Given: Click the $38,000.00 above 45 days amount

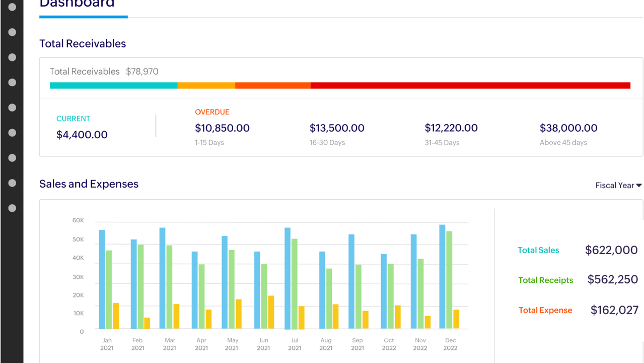Looking at the screenshot, I should pyautogui.click(x=568, y=128).
